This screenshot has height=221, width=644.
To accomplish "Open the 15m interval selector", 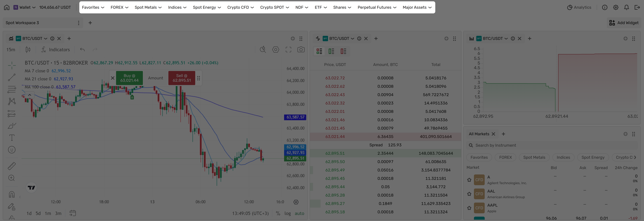I will click(x=11, y=50).
